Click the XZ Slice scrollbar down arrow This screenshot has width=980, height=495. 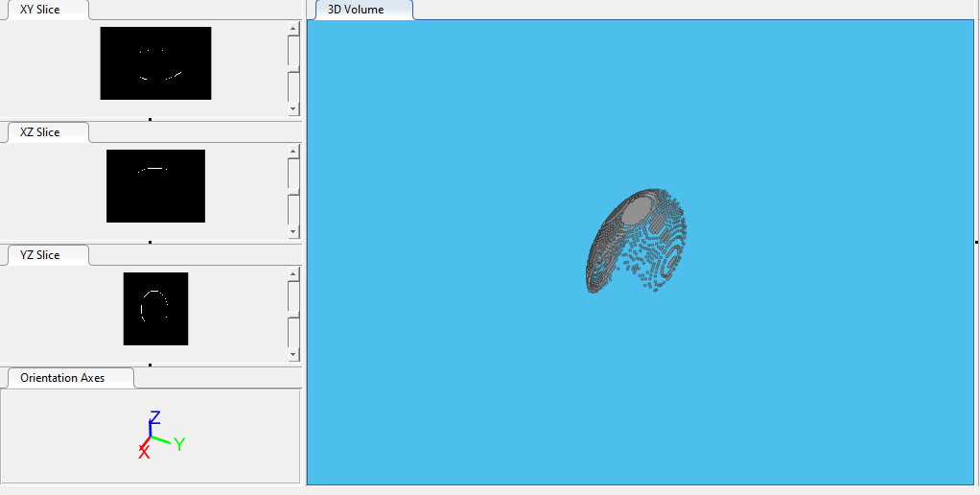[x=293, y=231]
